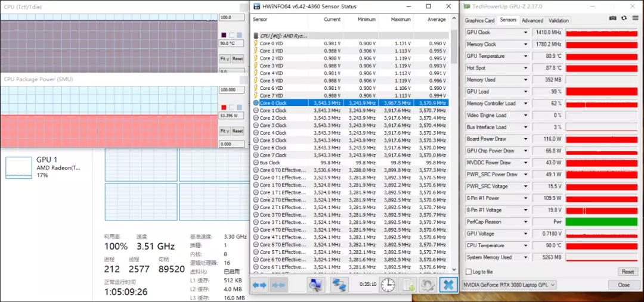Click the network computers icon in HWiNFO toolbar
This screenshot has width=644, height=302.
click(339, 285)
